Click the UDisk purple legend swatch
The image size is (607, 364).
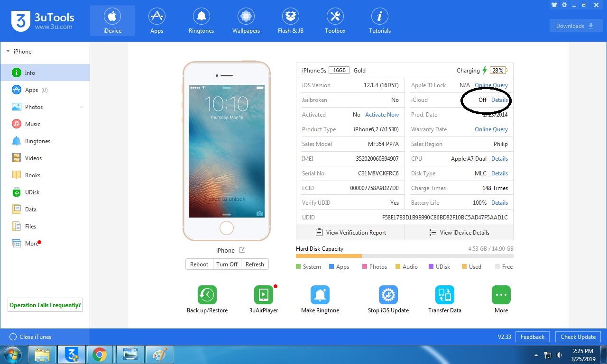[431, 267]
